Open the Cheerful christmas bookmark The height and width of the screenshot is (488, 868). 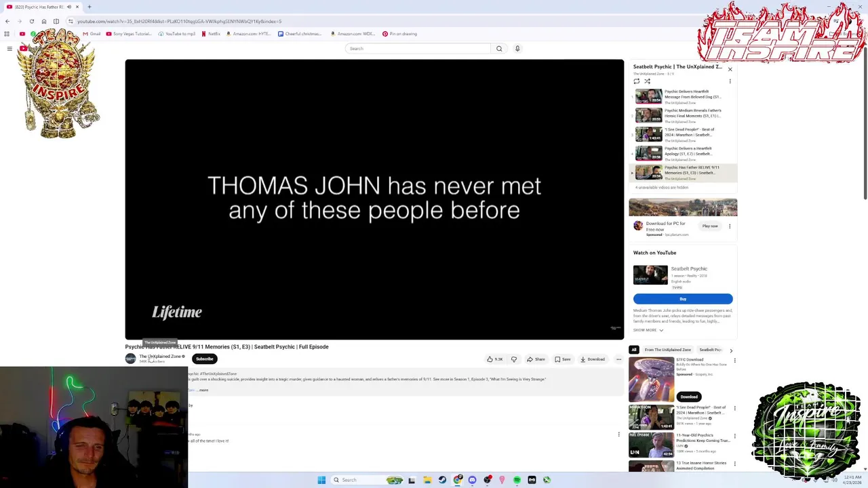point(300,34)
